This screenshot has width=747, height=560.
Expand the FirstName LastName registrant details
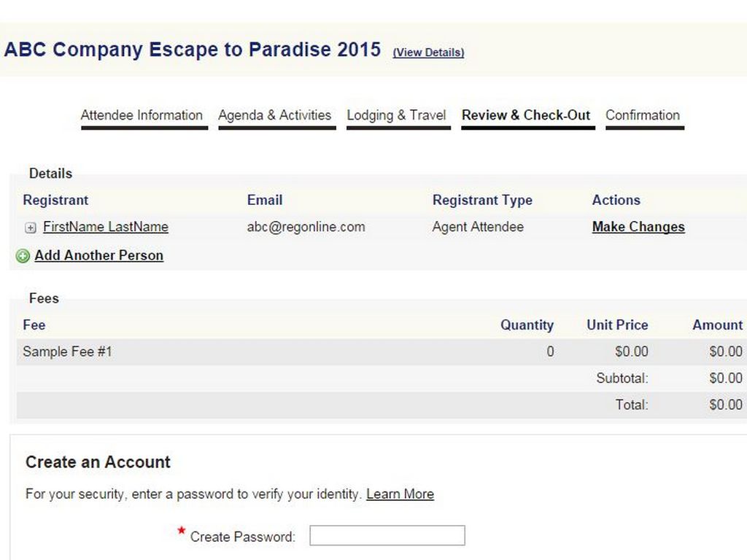(31, 227)
